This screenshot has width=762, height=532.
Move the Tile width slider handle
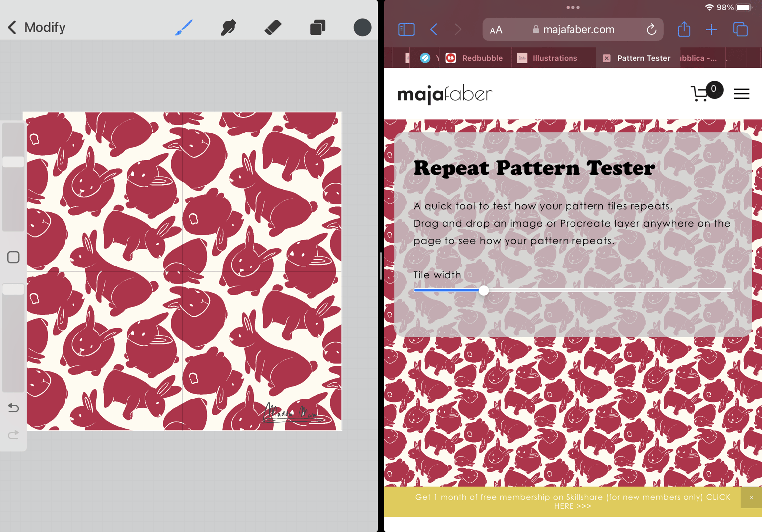tap(484, 291)
